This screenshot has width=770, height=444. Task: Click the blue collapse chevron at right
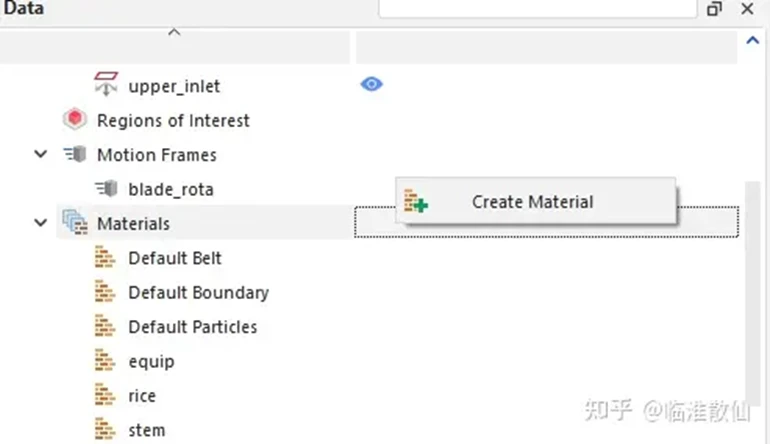point(752,40)
